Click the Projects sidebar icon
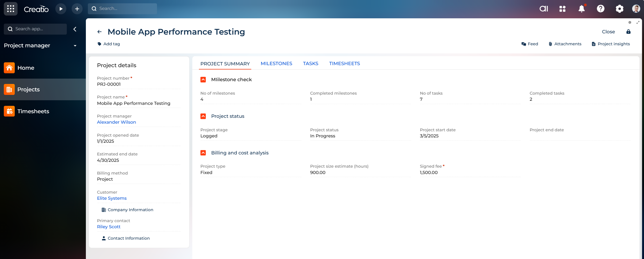The width and height of the screenshot is (644, 259). (9, 90)
